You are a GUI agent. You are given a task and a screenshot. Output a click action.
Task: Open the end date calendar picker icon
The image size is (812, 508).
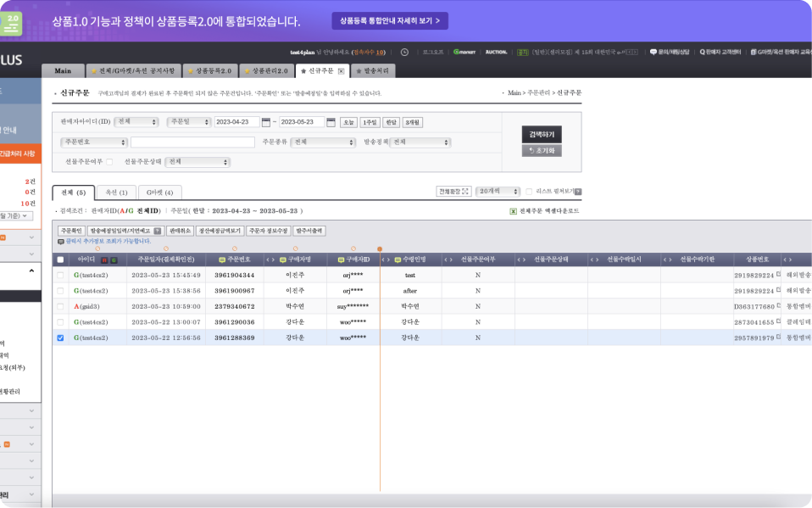[331, 122]
